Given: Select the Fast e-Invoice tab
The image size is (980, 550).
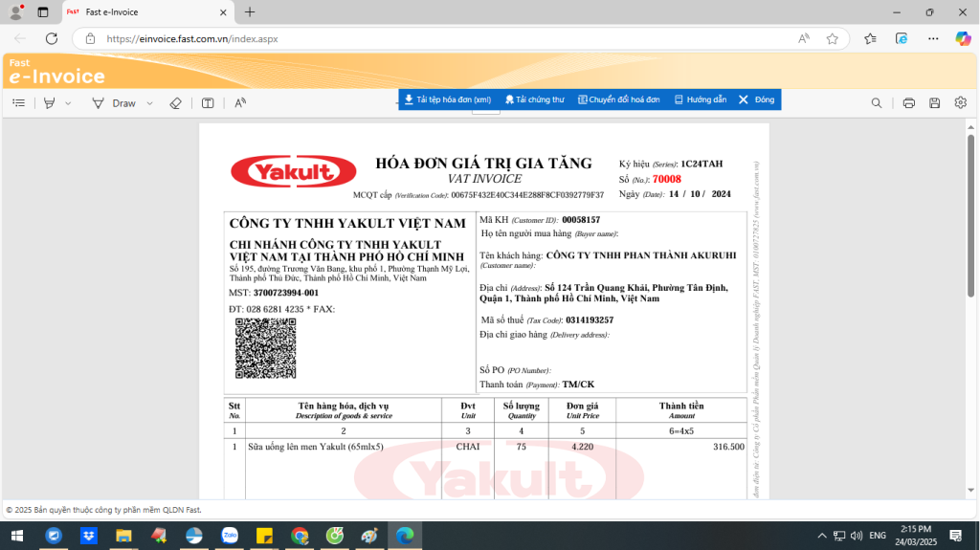Looking at the screenshot, I should coord(146,11).
